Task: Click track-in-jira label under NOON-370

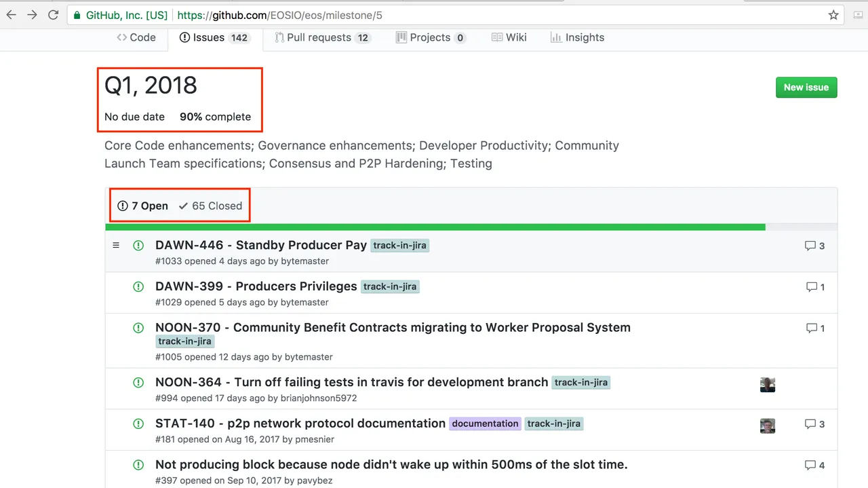Action: pyautogui.click(x=185, y=341)
